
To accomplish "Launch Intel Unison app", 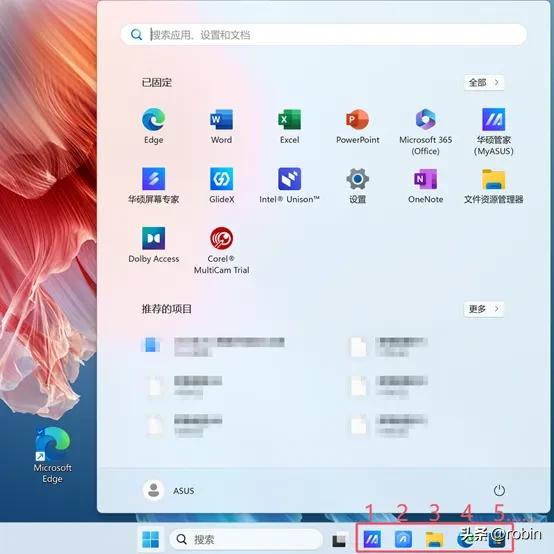I will [289, 185].
